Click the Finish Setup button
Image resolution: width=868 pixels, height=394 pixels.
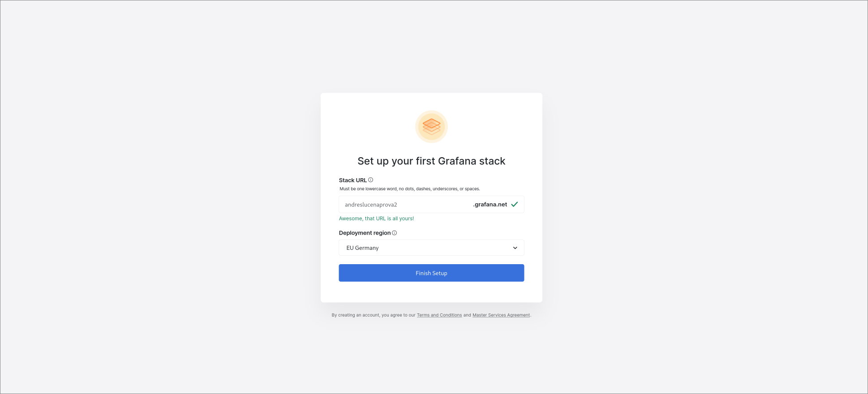431,273
